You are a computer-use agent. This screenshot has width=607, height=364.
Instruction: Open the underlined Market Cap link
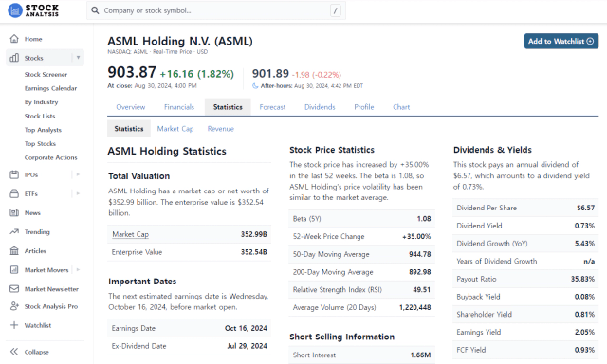coord(131,234)
